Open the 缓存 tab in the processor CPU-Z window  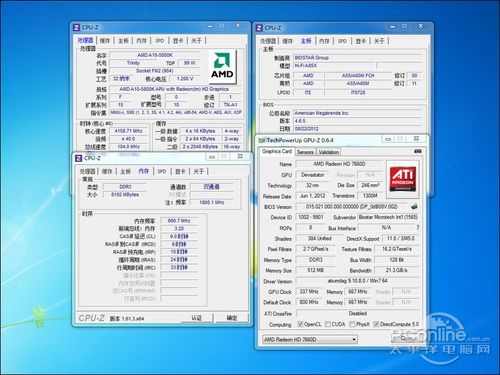[105, 41]
